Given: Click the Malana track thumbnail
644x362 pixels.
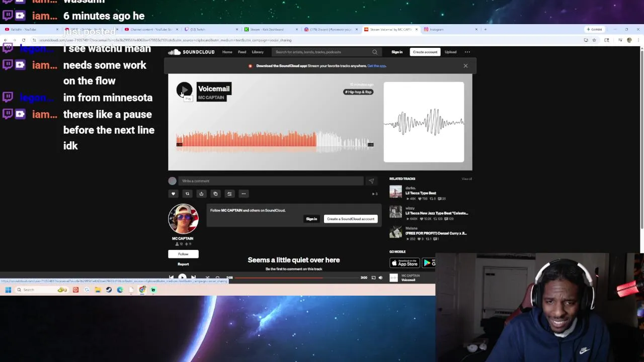Looking at the screenshot, I should (395, 232).
